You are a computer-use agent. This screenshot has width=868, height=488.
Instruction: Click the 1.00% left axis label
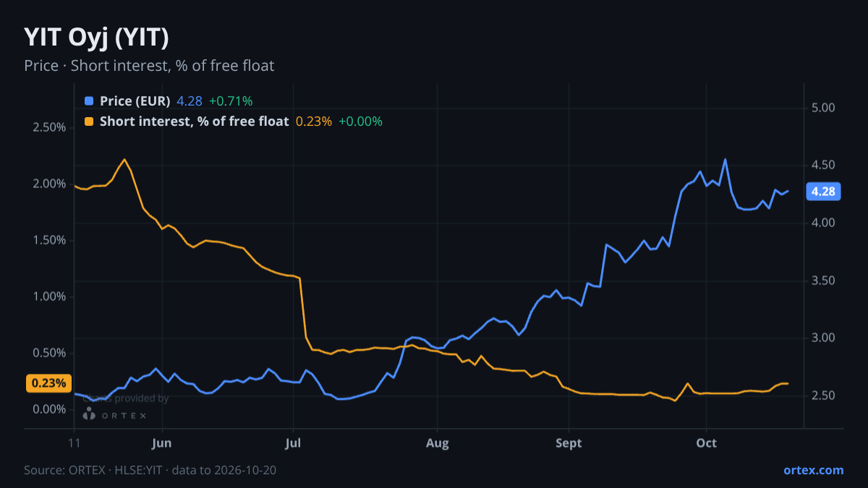click(x=49, y=296)
